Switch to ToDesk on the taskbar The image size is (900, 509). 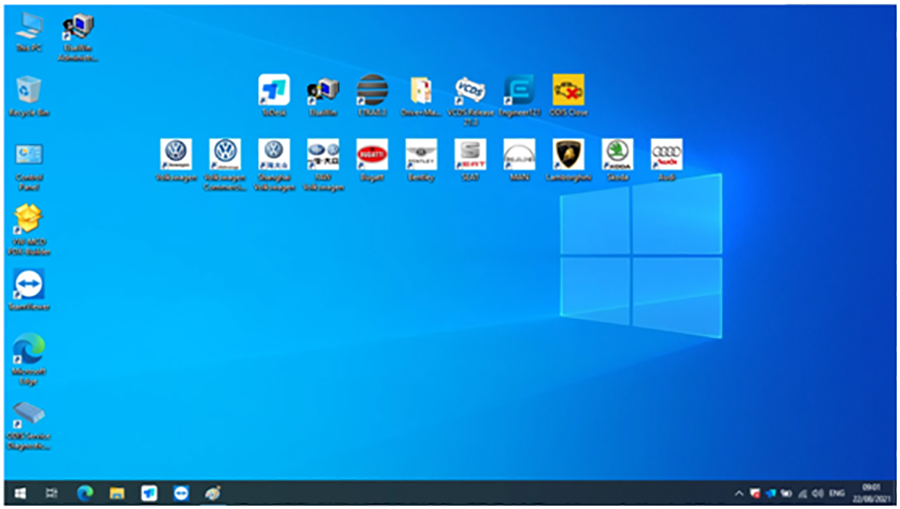pos(149,493)
